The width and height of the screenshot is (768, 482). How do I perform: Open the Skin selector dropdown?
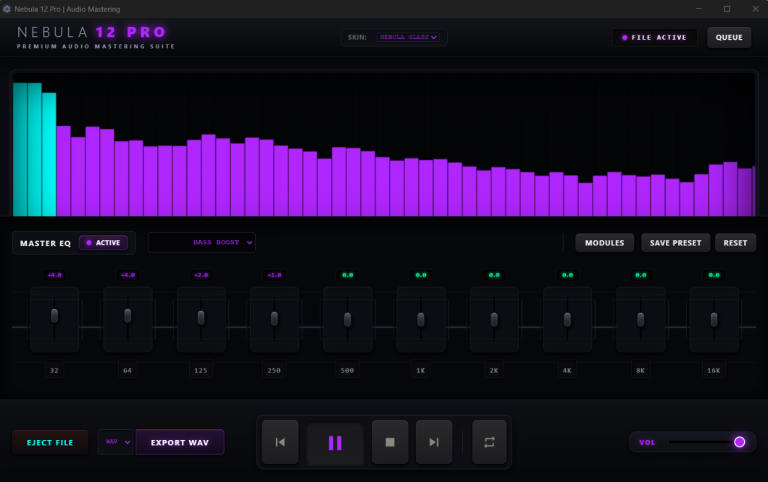408,37
